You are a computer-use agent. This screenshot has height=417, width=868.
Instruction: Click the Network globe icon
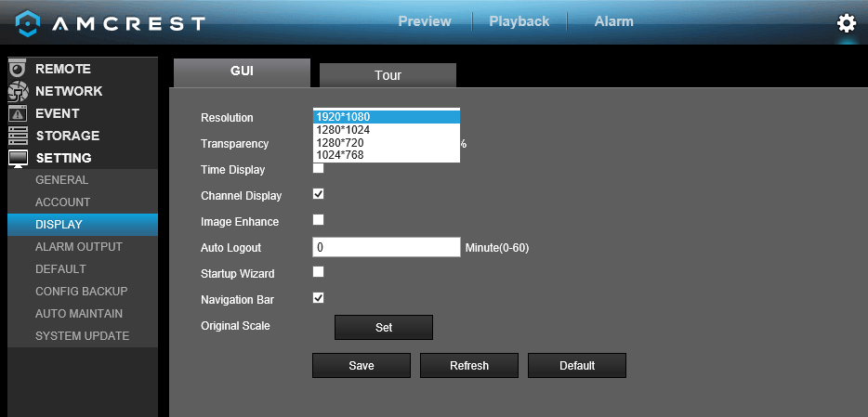[18, 91]
